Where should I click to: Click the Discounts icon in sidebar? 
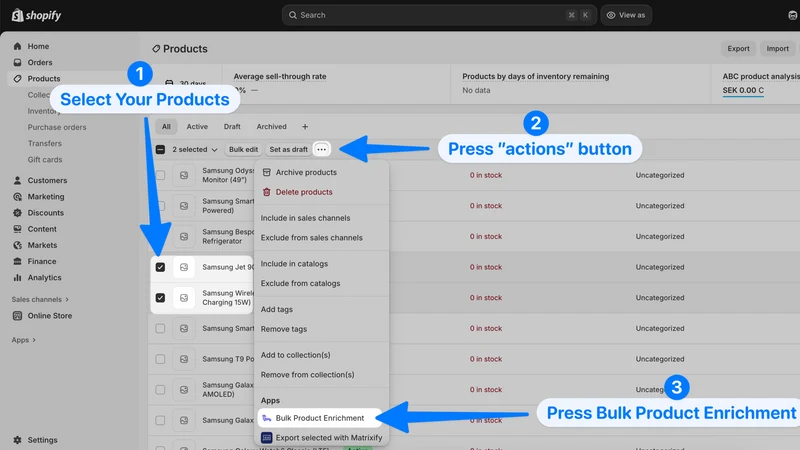(x=17, y=213)
